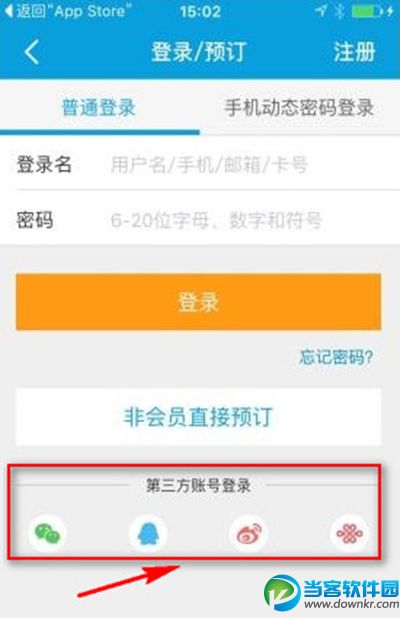Return to App Store via status bar
400x618 pixels.
pyautogui.click(x=65, y=11)
